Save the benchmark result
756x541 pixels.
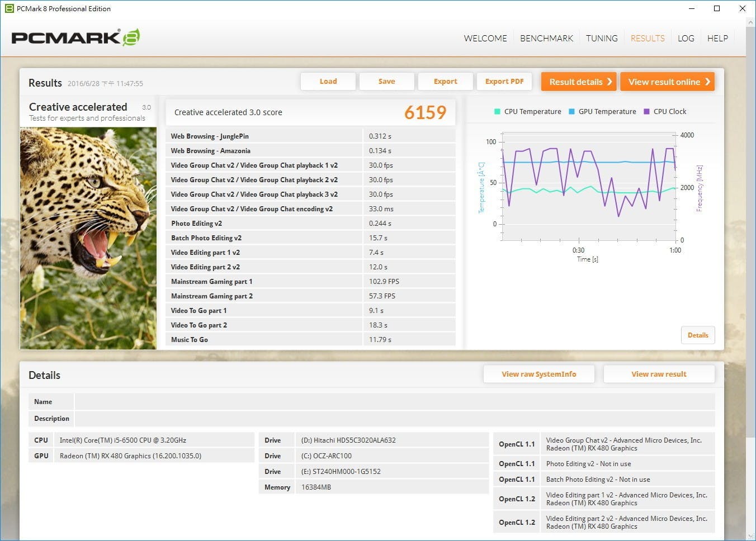[386, 82]
